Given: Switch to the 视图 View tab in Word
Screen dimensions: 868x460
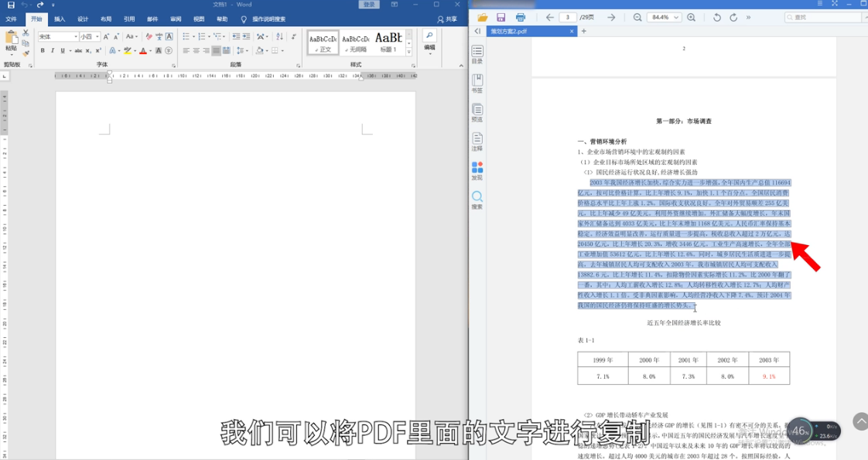Looking at the screenshot, I should [x=199, y=19].
